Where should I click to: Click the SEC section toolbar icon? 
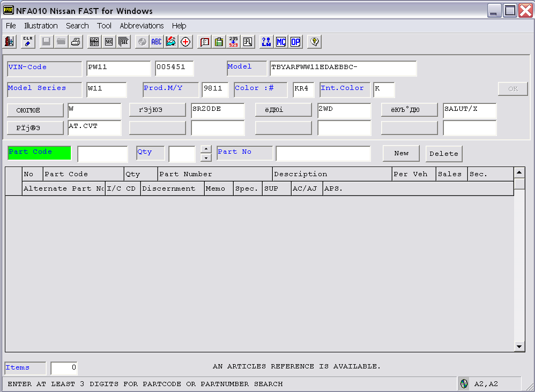tap(109, 42)
